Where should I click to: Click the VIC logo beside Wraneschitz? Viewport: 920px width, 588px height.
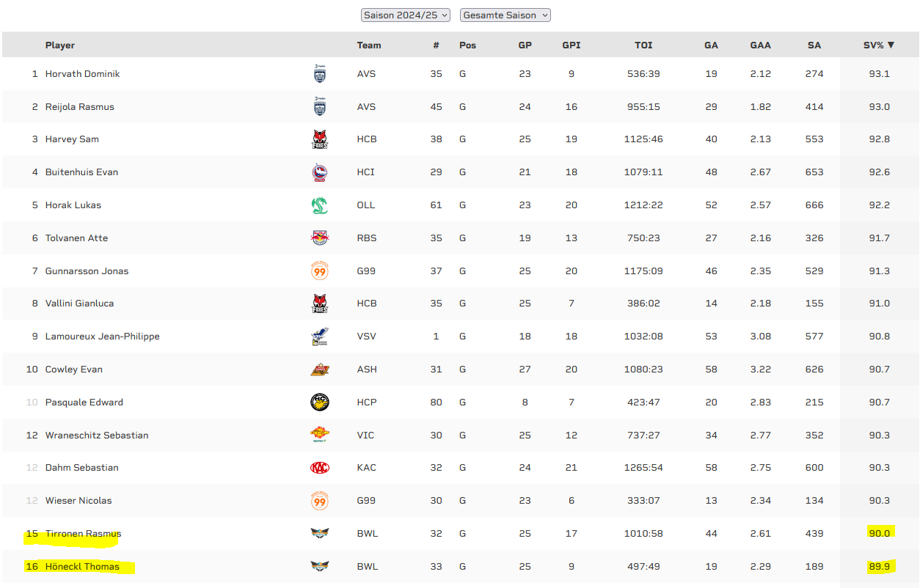(x=319, y=435)
